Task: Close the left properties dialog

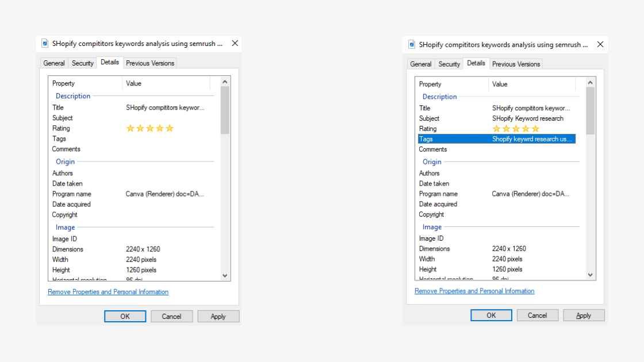Action: 235,43
